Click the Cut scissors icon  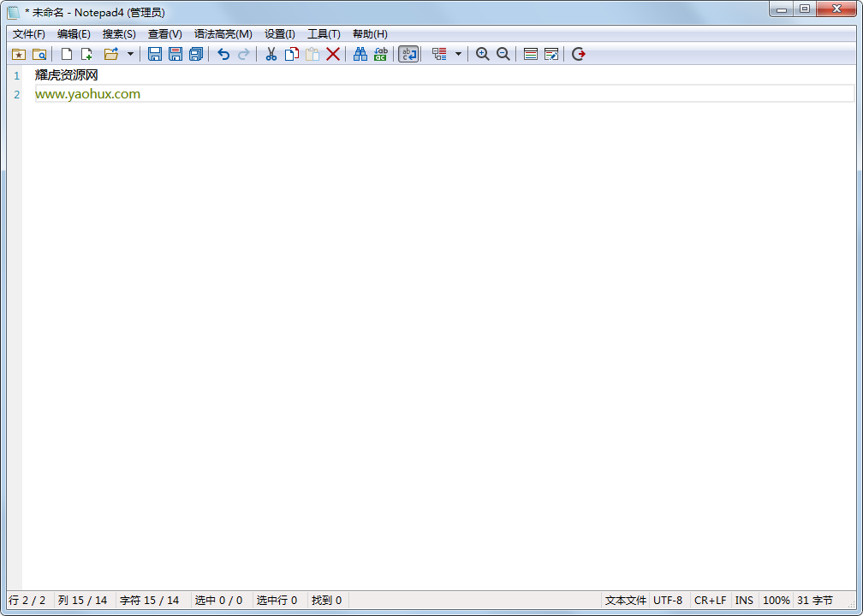pos(271,54)
